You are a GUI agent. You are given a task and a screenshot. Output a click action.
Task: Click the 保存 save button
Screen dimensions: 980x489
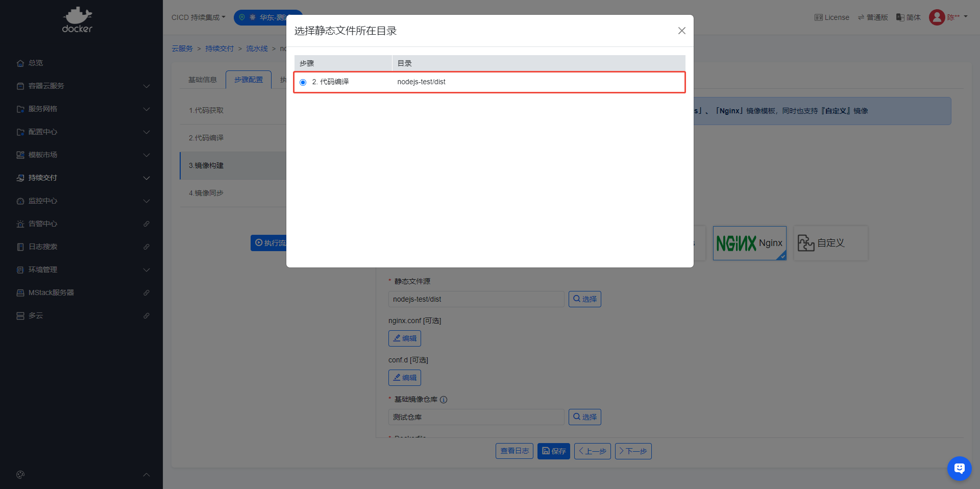click(553, 451)
